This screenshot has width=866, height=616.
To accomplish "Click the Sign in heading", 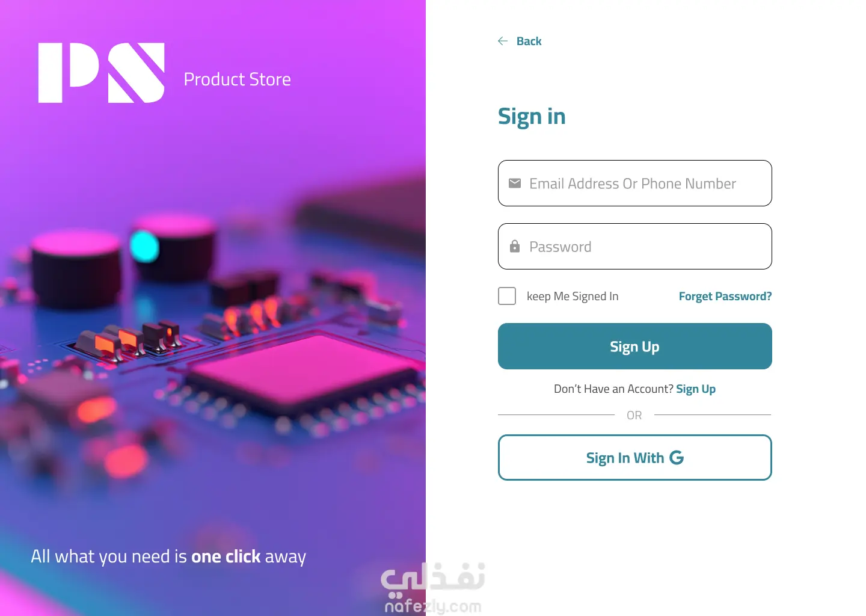I will point(532,117).
